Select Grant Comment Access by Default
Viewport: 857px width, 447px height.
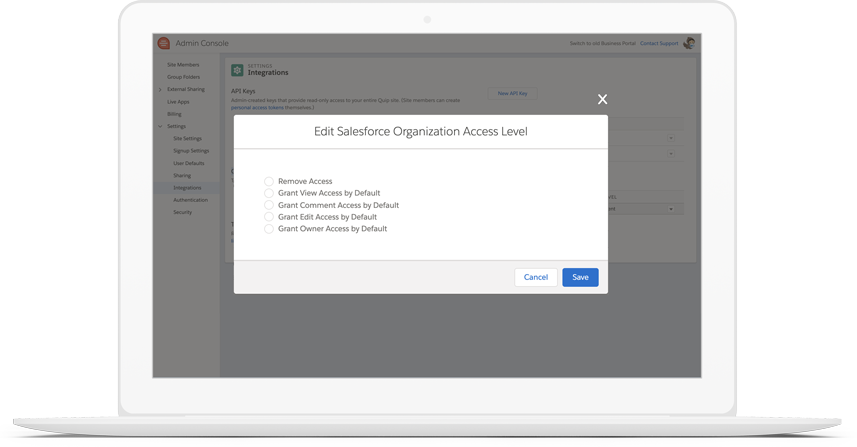pyautogui.click(x=269, y=205)
